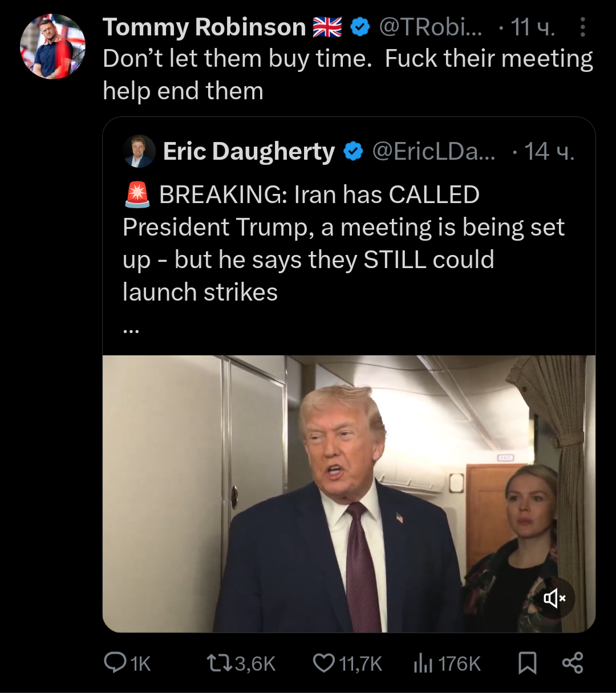Open the reply comments icon
The image size is (616, 693).
116,663
